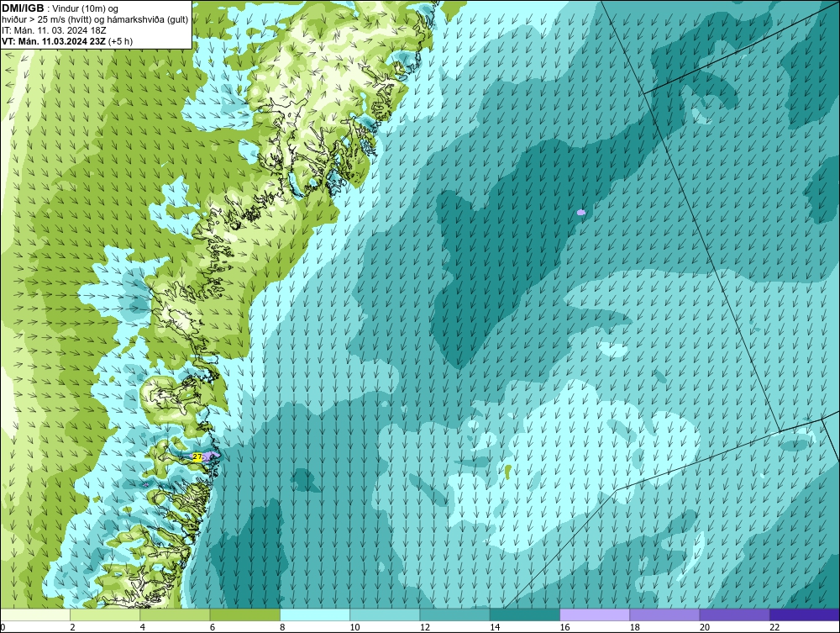Screen dimensions: 840x633
Task: Click the 12–14 m/s teal legend swatch
Action: (454, 615)
